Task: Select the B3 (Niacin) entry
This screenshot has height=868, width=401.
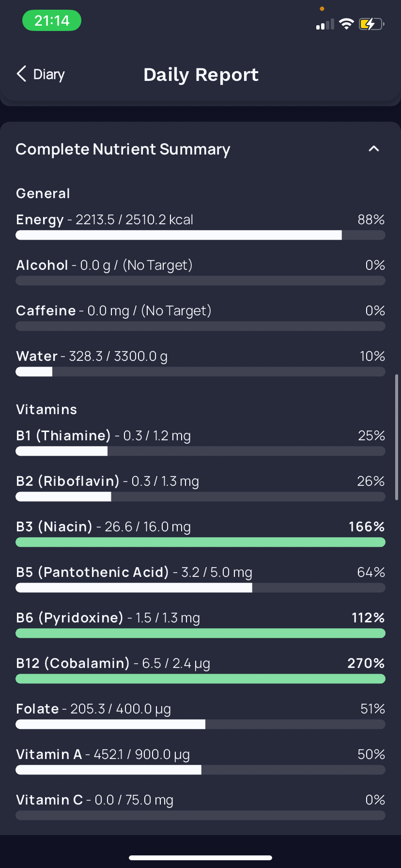Action: (x=200, y=533)
